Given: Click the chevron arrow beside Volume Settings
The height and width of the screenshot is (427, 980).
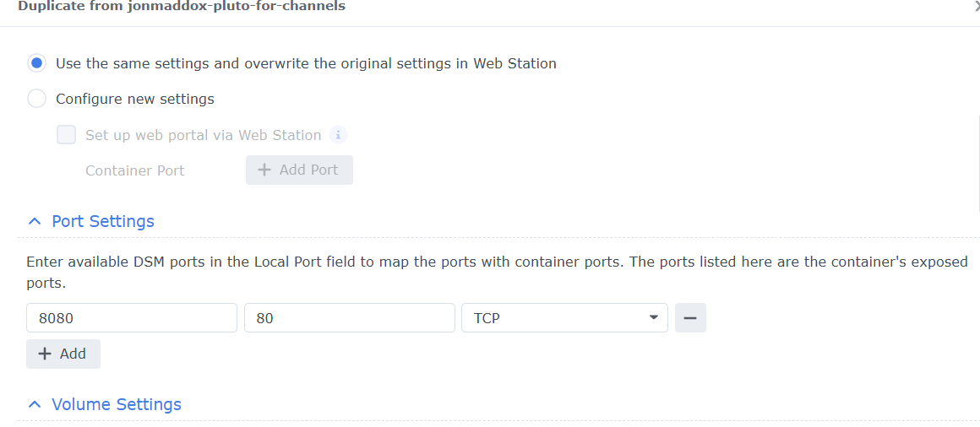Looking at the screenshot, I should [34, 405].
